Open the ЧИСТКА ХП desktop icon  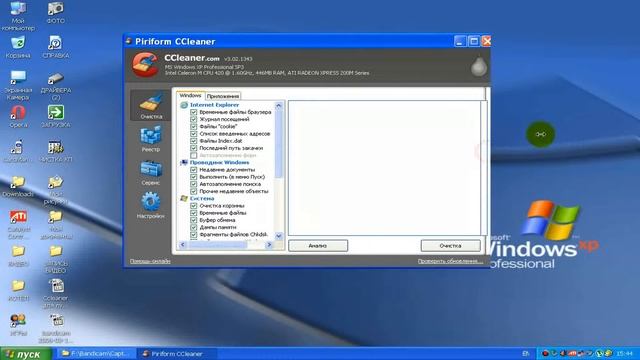tap(56, 151)
